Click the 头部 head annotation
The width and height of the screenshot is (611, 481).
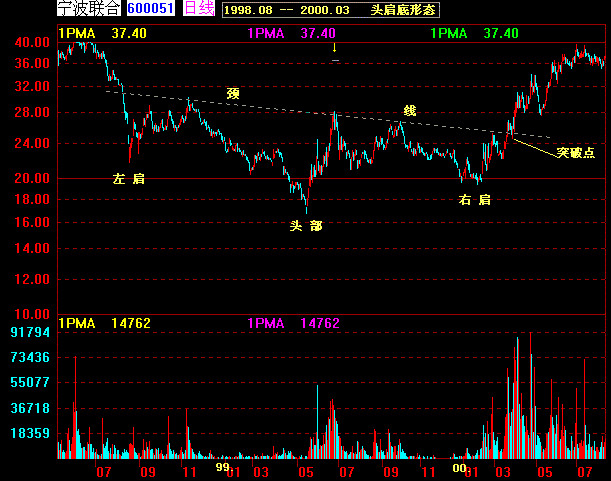click(306, 226)
